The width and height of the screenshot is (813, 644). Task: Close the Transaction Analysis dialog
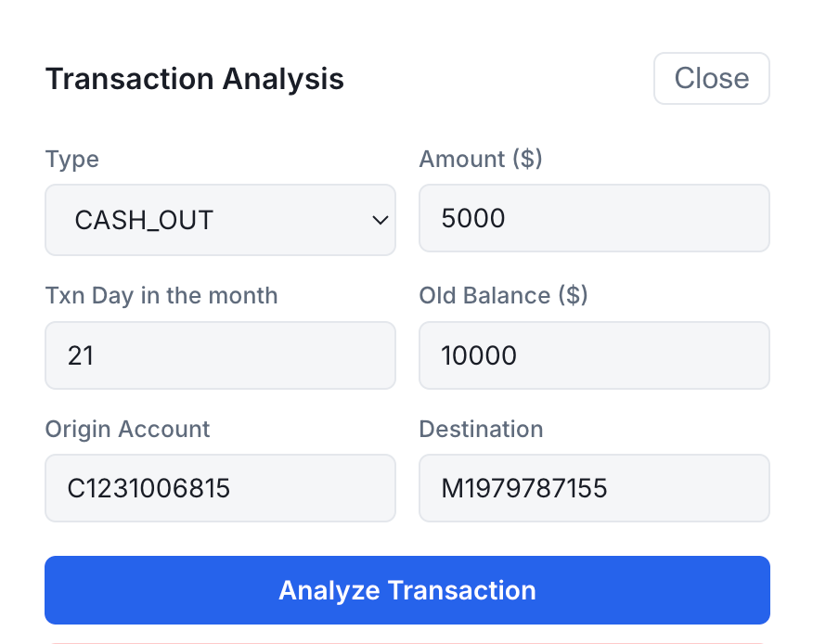[x=711, y=78]
